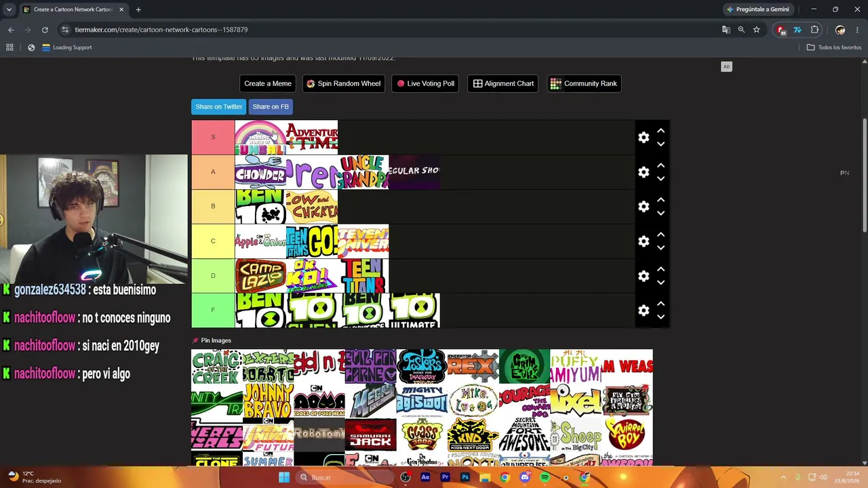
Task: Pick the Adventure Time logo in S tier
Action: [312, 138]
